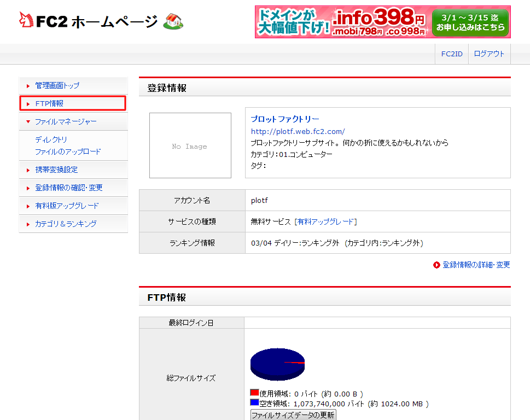Click the No Image site thumbnail

(x=190, y=145)
